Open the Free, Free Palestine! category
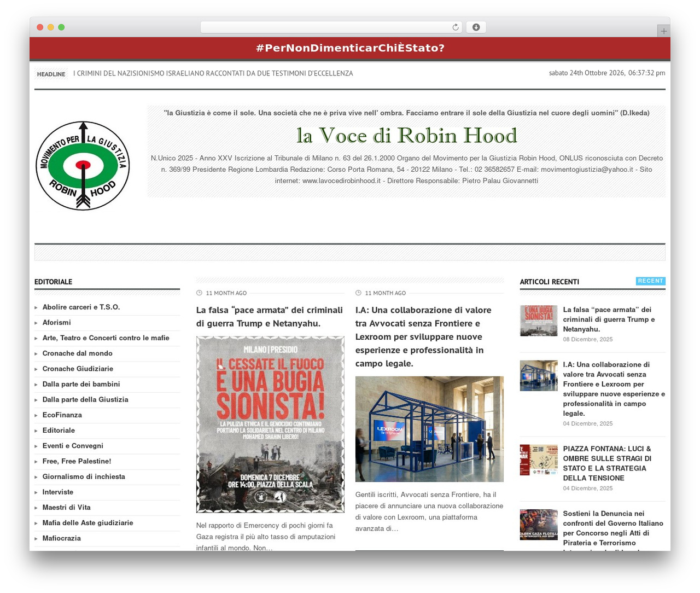The width and height of the screenshot is (700, 593). coord(77,461)
